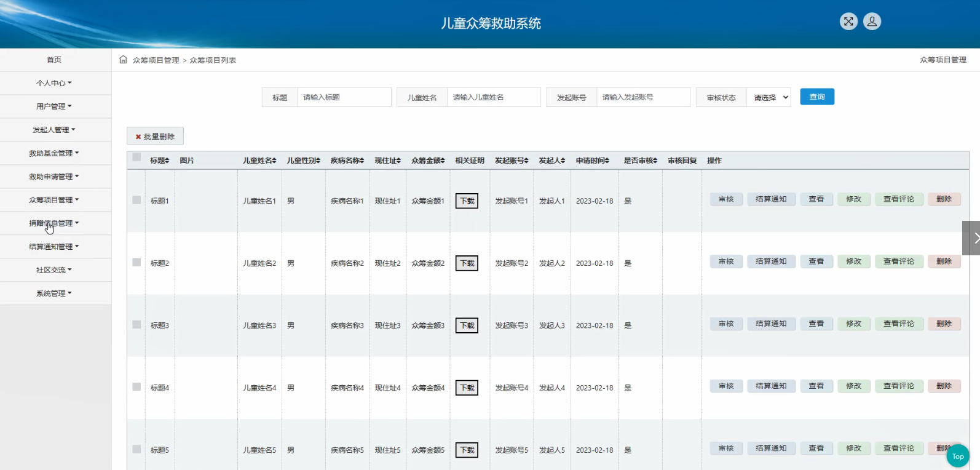Click 结算通知 button in 标题4 row
This screenshot has height=470, width=980.
point(771,386)
